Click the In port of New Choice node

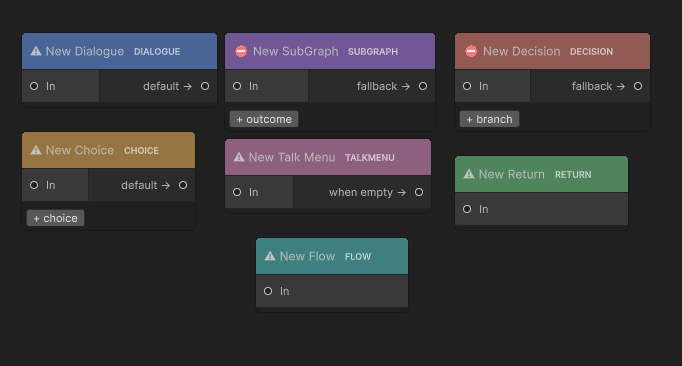click(34, 185)
